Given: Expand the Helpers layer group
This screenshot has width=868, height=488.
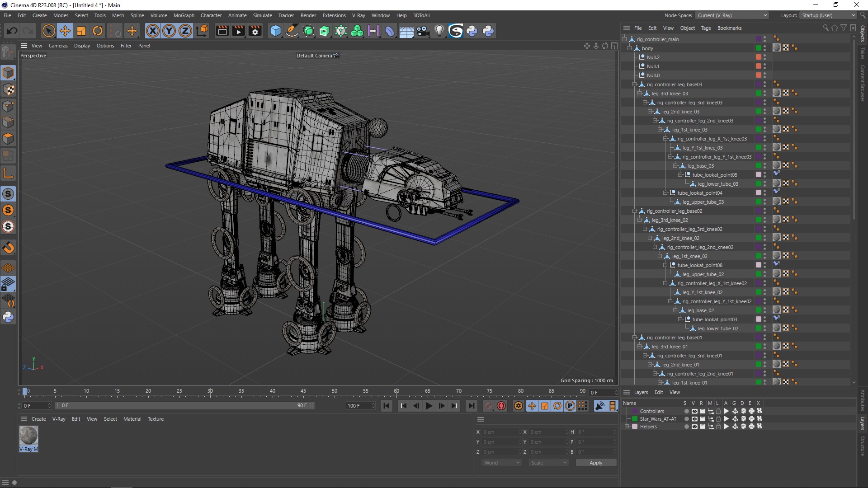Looking at the screenshot, I should [x=627, y=427].
